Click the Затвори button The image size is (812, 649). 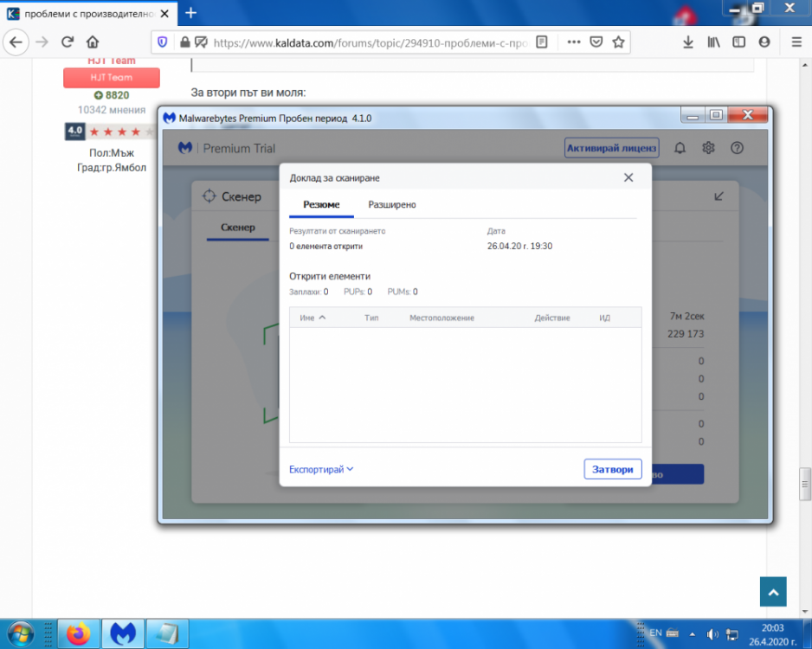tap(613, 469)
